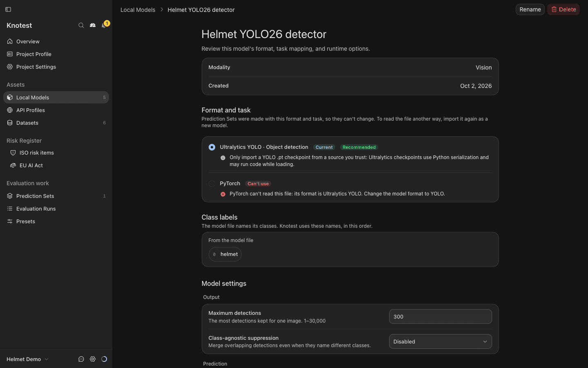Image resolution: width=588 pixels, height=368 pixels.
Task: Click the red error icon under PyTorch
Action: [223, 194]
